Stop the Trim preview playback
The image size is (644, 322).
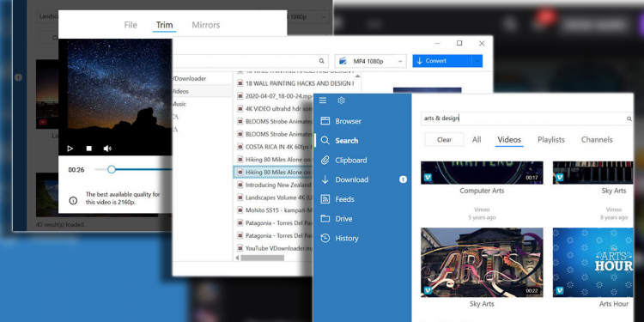coord(88,149)
